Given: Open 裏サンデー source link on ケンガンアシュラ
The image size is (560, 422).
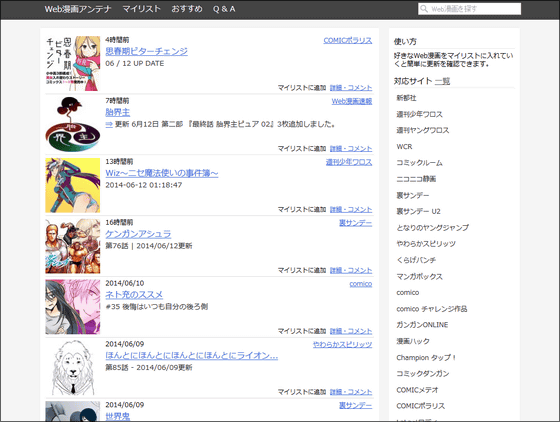Looking at the screenshot, I should click(x=355, y=223).
